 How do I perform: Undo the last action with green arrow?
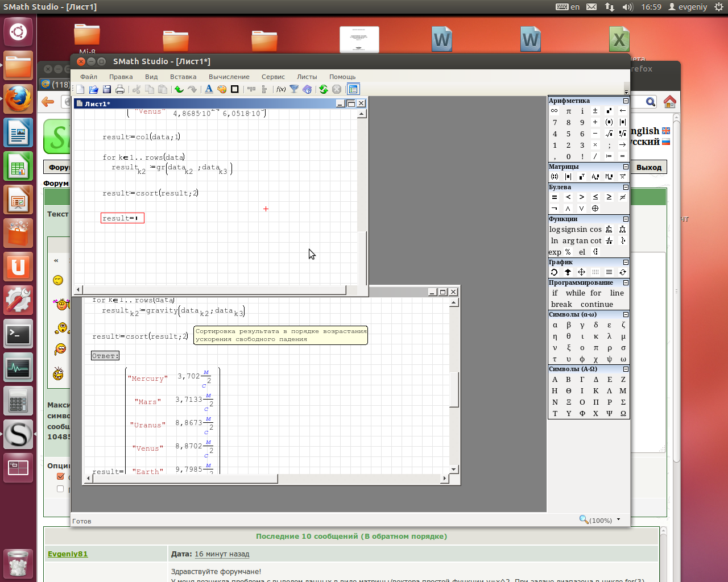point(179,89)
